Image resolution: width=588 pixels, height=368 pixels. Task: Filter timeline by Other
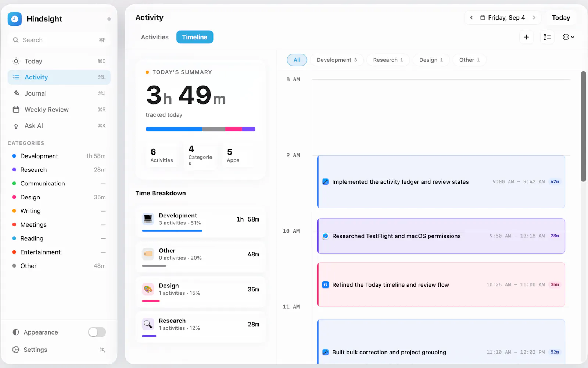coord(469,60)
